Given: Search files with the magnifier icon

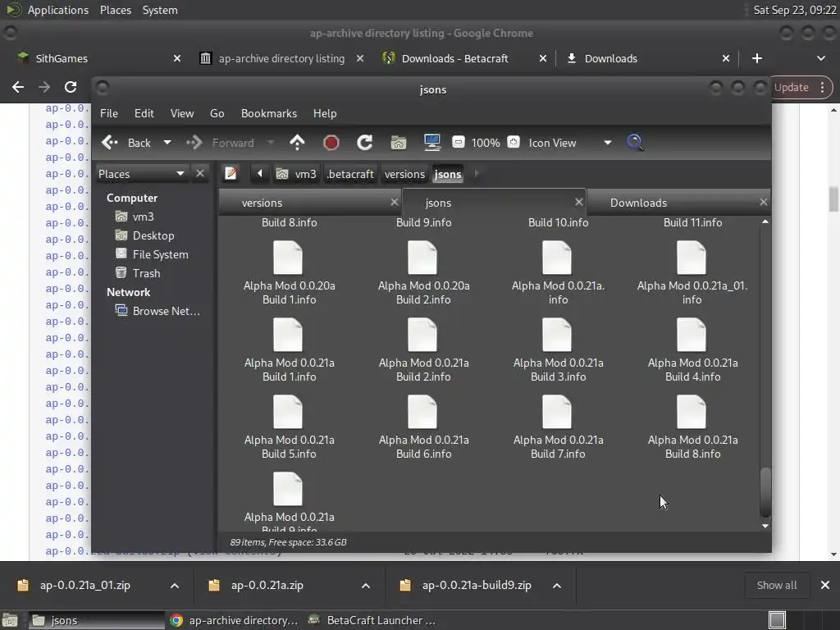Looking at the screenshot, I should (x=635, y=143).
